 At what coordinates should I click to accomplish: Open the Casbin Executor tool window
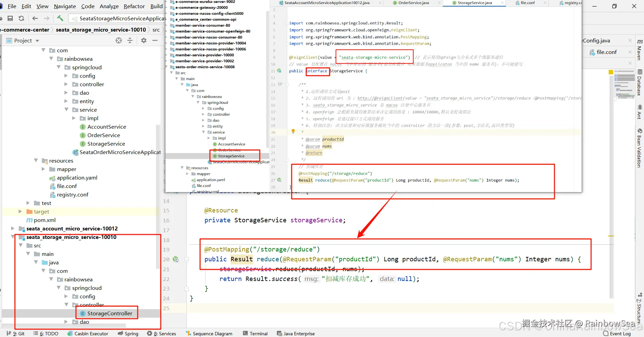click(88, 334)
